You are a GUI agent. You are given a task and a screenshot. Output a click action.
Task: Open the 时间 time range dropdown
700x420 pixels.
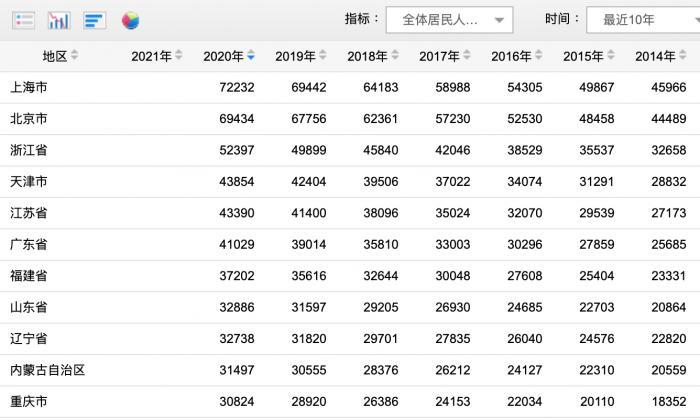pos(643,20)
